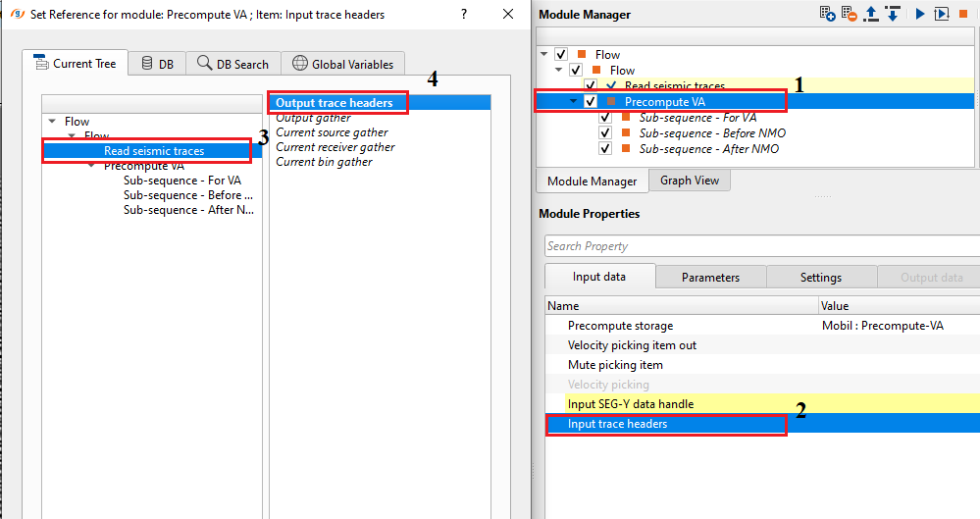The width and height of the screenshot is (980, 519).
Task: Select Sub-sequence - Before ... in dialog tree
Action: (x=188, y=195)
